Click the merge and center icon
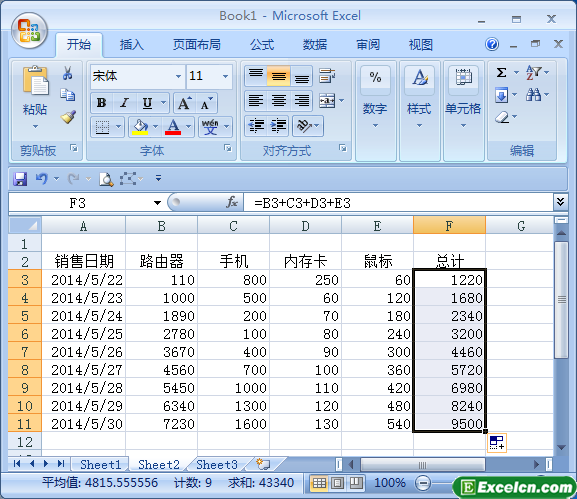The height and width of the screenshot is (499, 577). (327, 100)
